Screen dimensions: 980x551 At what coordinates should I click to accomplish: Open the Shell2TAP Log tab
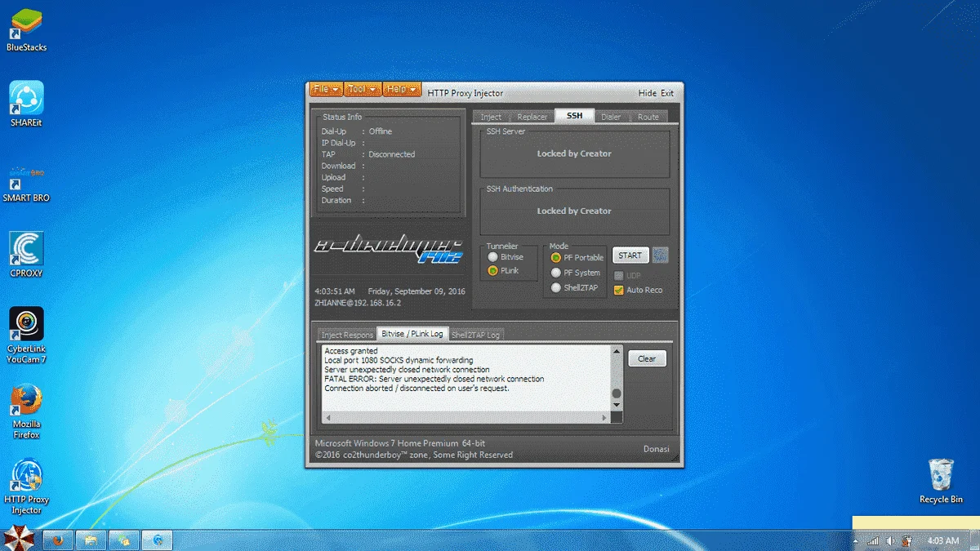point(476,335)
